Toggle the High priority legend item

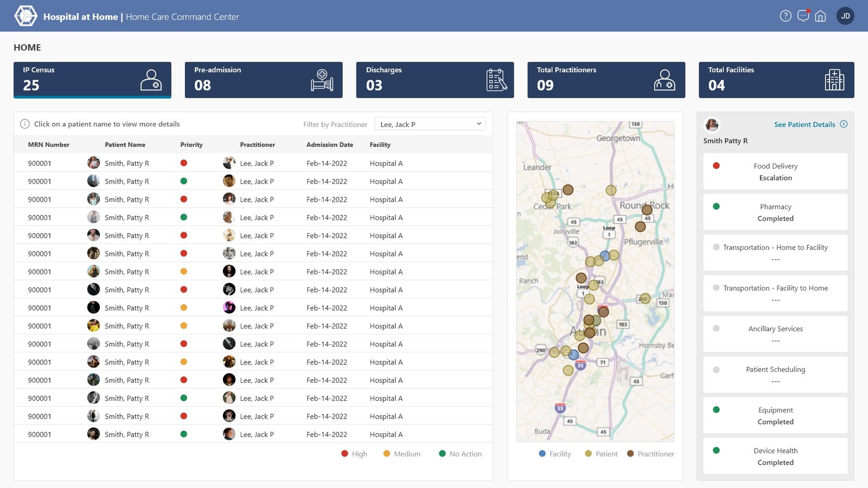tap(354, 454)
